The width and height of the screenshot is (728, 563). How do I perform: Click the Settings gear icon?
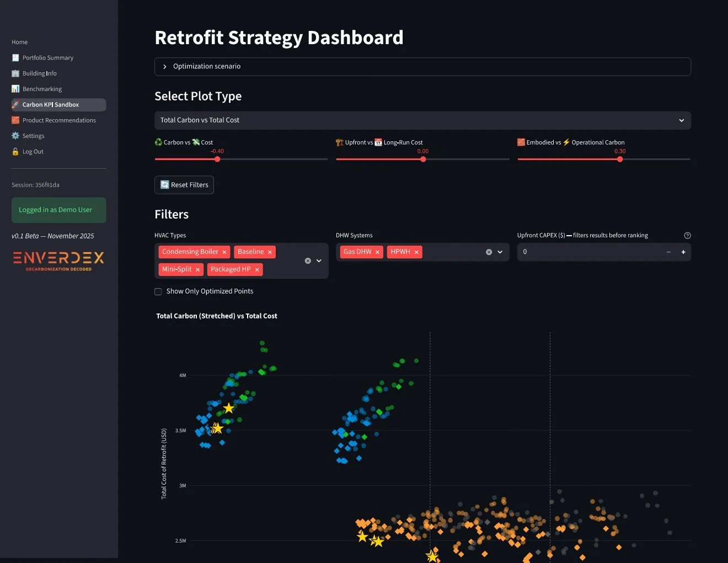point(15,136)
